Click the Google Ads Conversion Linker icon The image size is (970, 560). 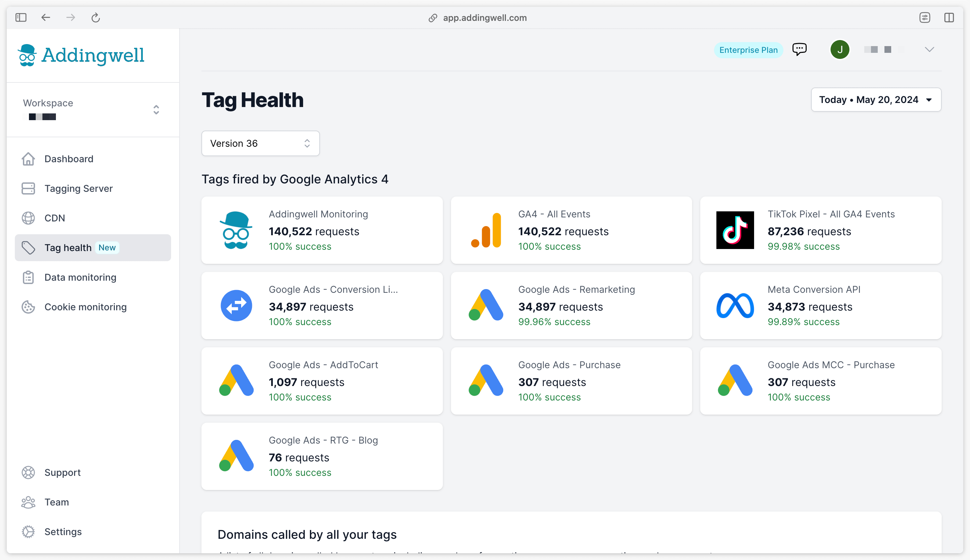pos(236,305)
